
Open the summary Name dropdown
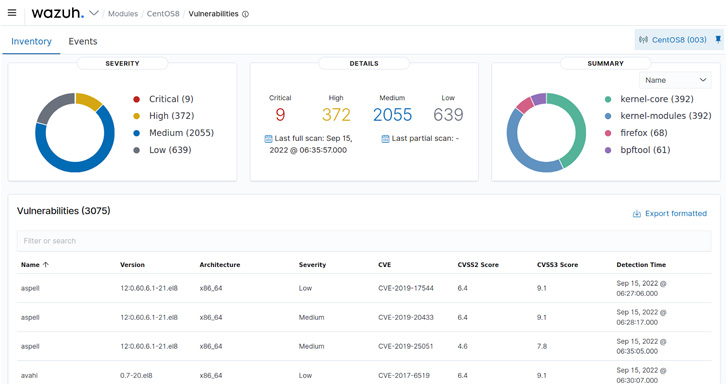(x=675, y=80)
